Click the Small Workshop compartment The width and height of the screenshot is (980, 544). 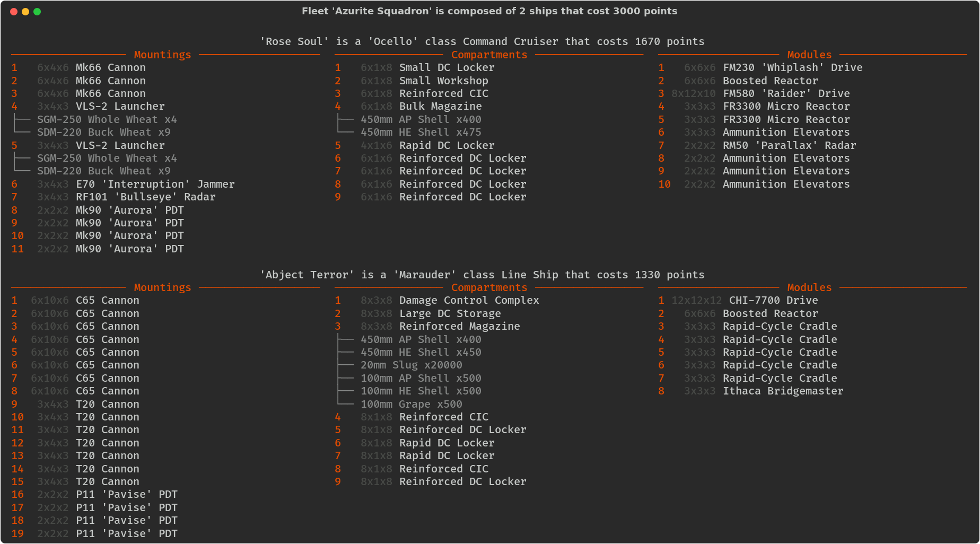[443, 81]
